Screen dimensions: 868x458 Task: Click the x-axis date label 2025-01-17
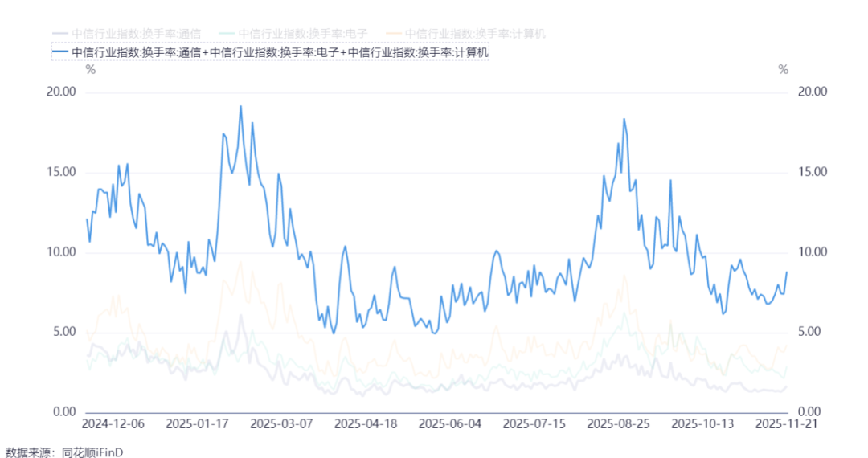point(197,424)
